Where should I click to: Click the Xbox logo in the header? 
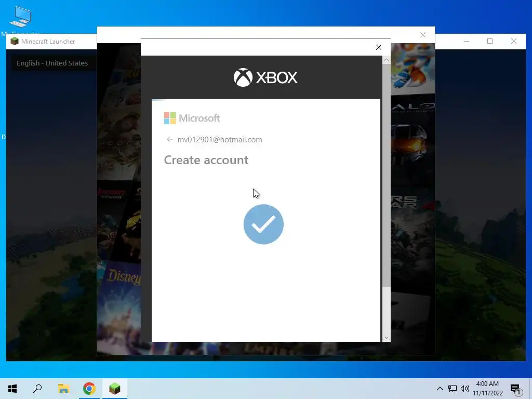(265, 77)
